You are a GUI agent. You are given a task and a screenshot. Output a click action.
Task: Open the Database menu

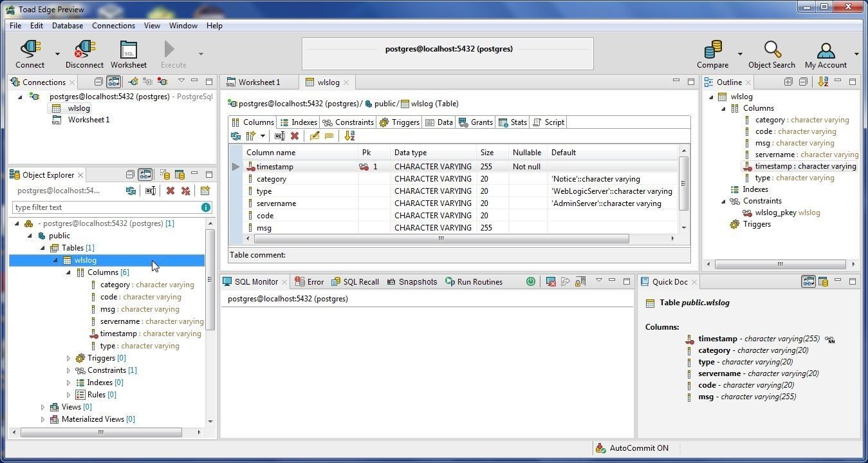click(x=68, y=26)
